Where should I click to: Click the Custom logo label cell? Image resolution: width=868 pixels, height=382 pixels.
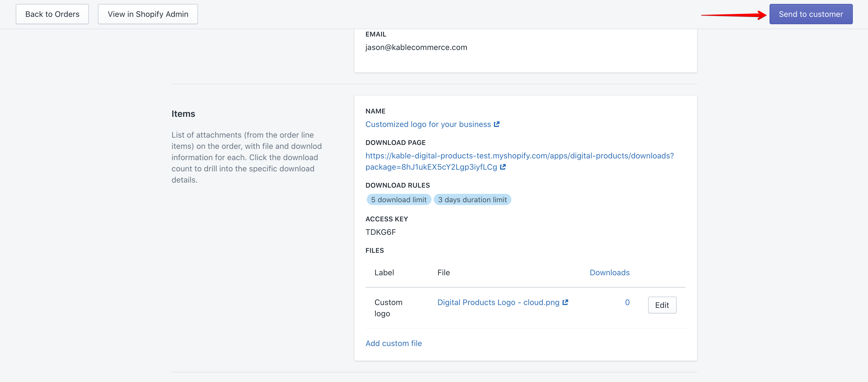(388, 307)
